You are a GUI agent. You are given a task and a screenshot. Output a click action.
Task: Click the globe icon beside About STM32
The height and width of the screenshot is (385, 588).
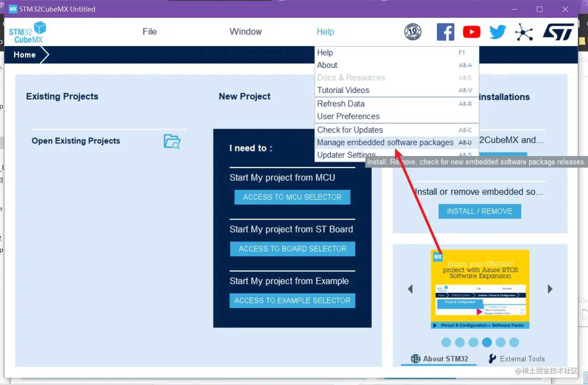(x=415, y=359)
